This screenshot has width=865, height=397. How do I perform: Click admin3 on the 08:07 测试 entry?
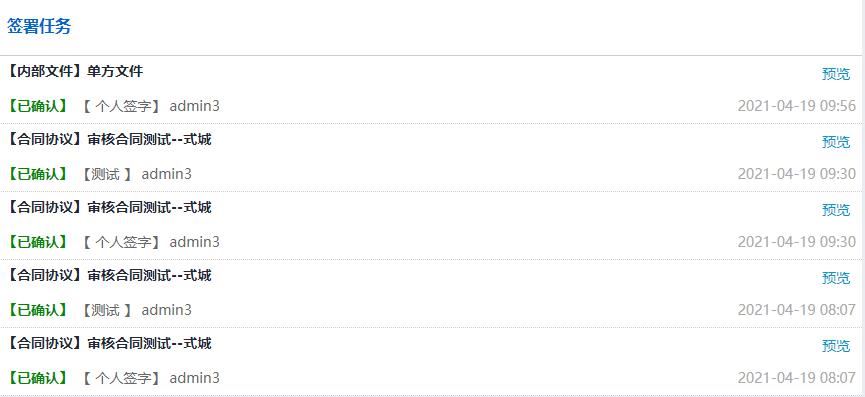pyautogui.click(x=167, y=310)
